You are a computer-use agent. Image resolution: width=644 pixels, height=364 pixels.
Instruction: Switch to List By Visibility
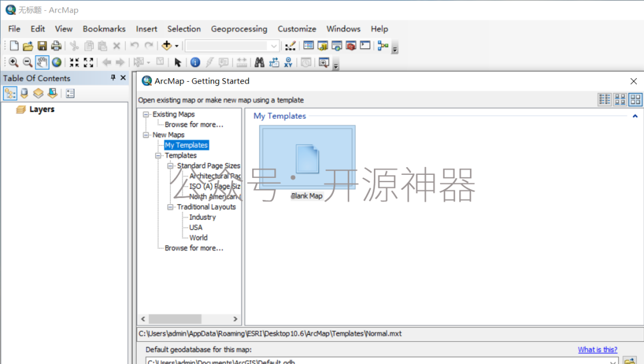[38, 94]
